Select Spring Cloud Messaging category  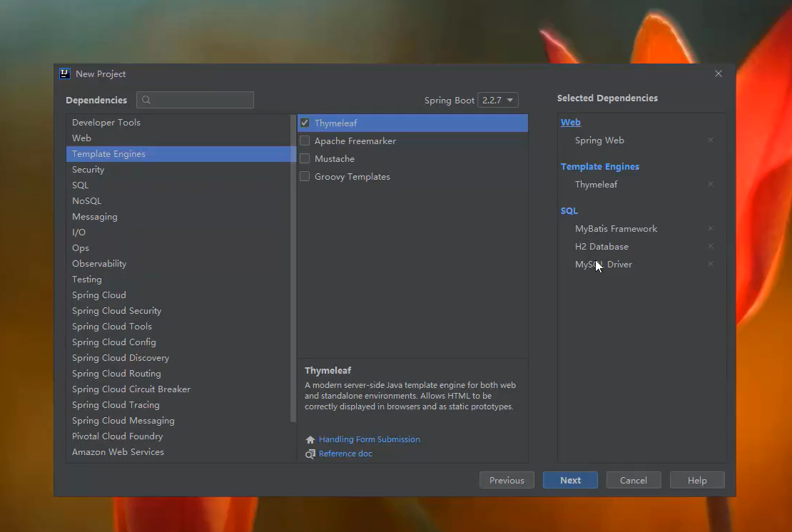[x=179, y=421]
